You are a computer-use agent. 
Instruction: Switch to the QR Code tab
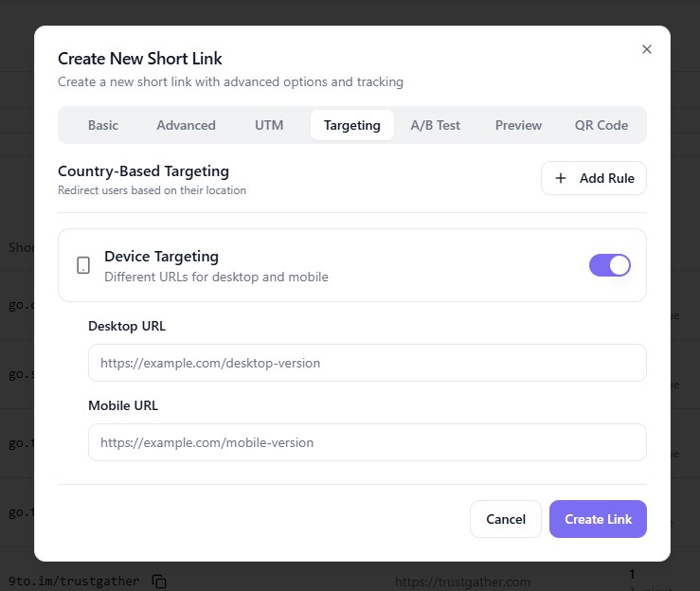point(601,125)
